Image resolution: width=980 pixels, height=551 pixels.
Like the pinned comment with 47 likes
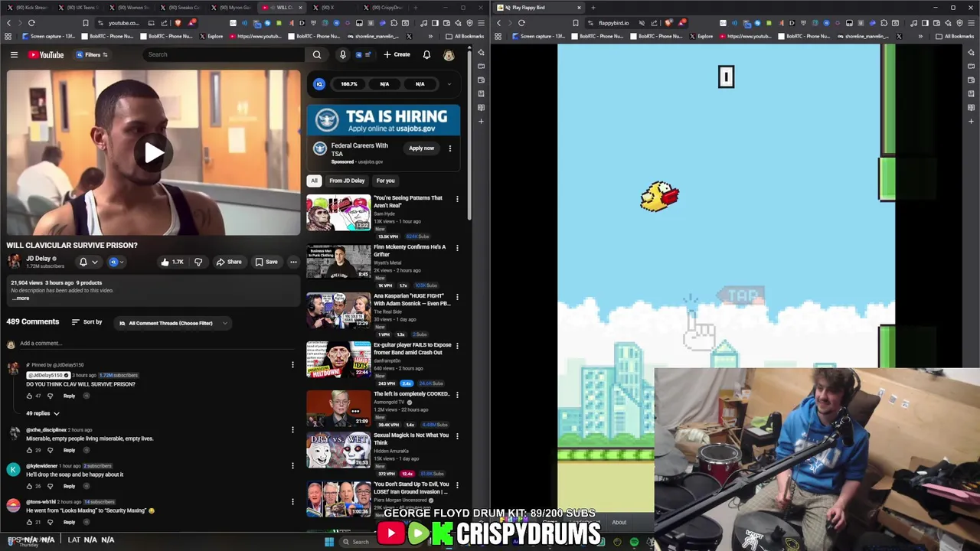[29, 396]
